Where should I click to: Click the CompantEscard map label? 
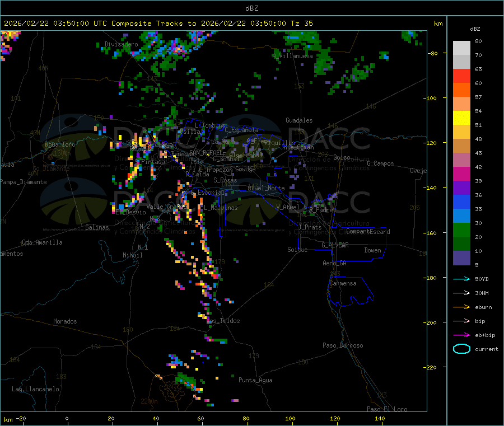click(368, 232)
